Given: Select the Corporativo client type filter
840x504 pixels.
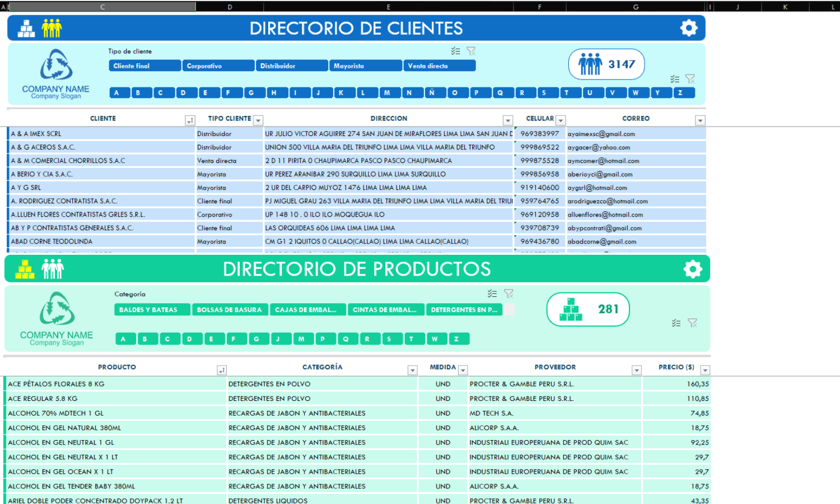Looking at the screenshot, I should pyautogui.click(x=218, y=66).
